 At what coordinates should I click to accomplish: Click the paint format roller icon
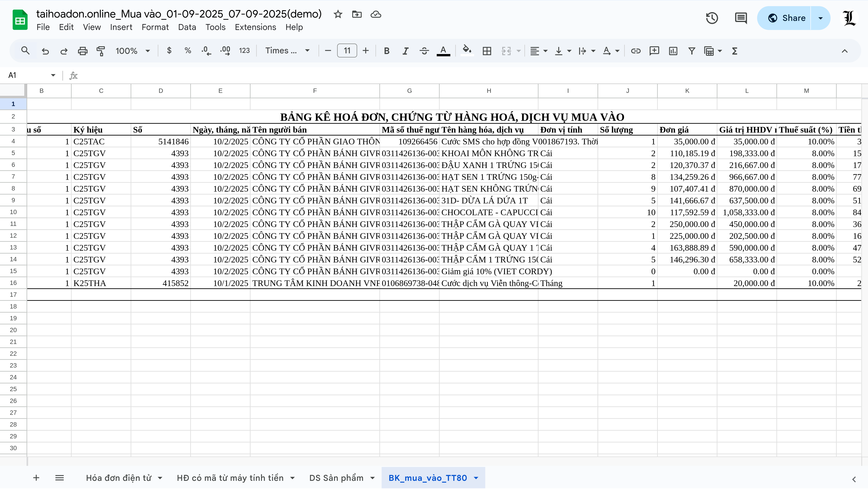(x=101, y=51)
